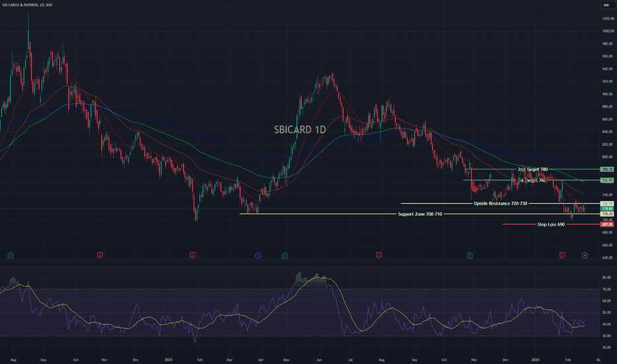This screenshot has width=617, height=364.
Task: Click the red earnings icon near Aug 2023
Action: (379, 255)
